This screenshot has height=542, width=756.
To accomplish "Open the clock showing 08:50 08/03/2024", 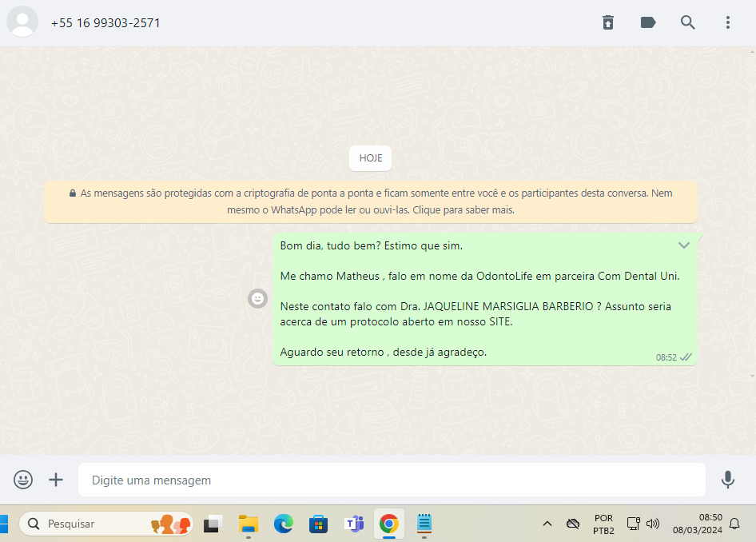I will click(x=697, y=524).
